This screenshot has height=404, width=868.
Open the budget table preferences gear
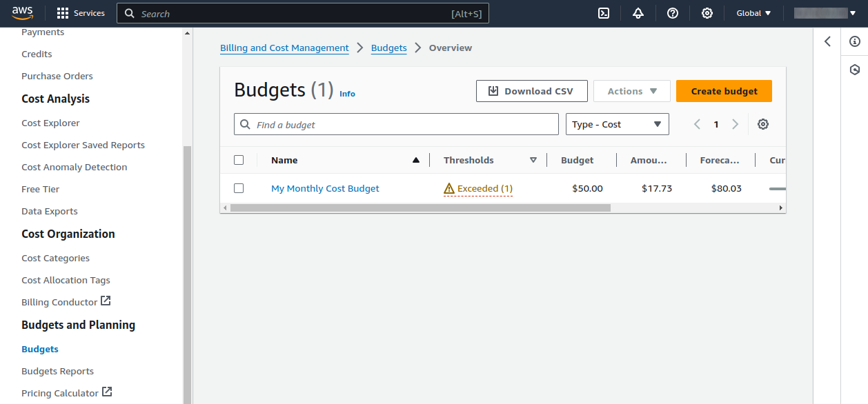(x=763, y=124)
